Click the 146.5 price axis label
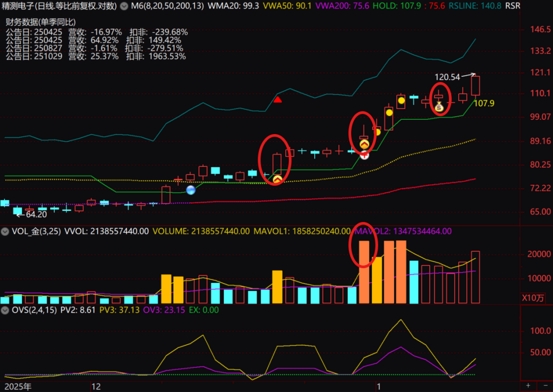 540,29
